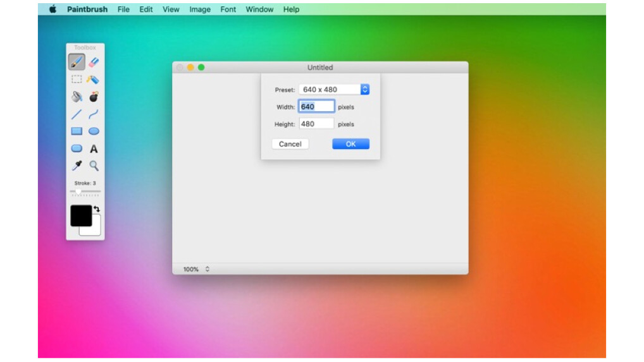Image resolution: width=644 pixels, height=362 pixels.
Task: Open the Help menu
Action: (x=291, y=9)
